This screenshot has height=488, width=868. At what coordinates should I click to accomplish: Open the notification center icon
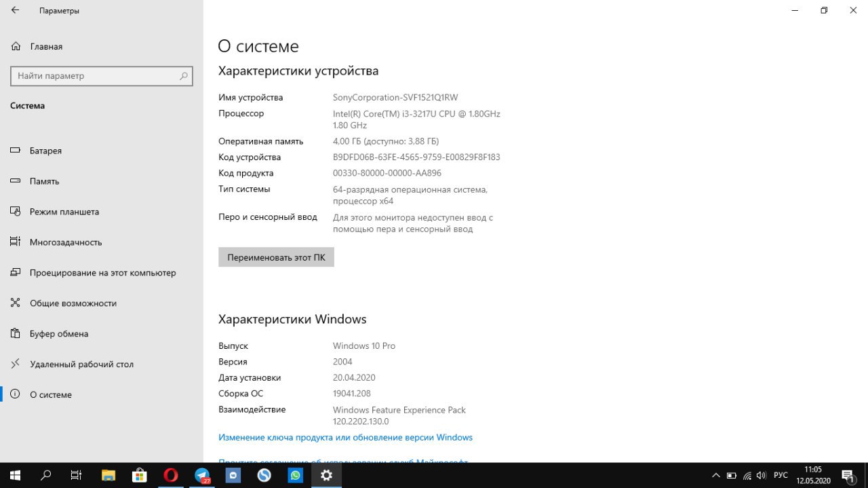point(848,475)
